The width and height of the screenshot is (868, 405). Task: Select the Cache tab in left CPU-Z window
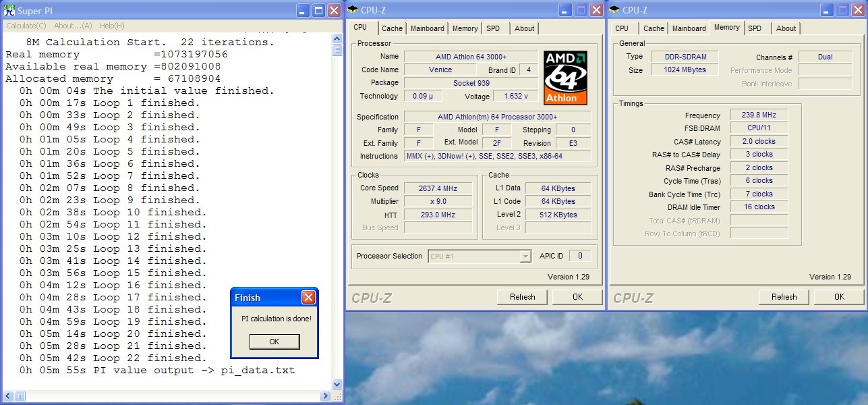[x=392, y=28]
